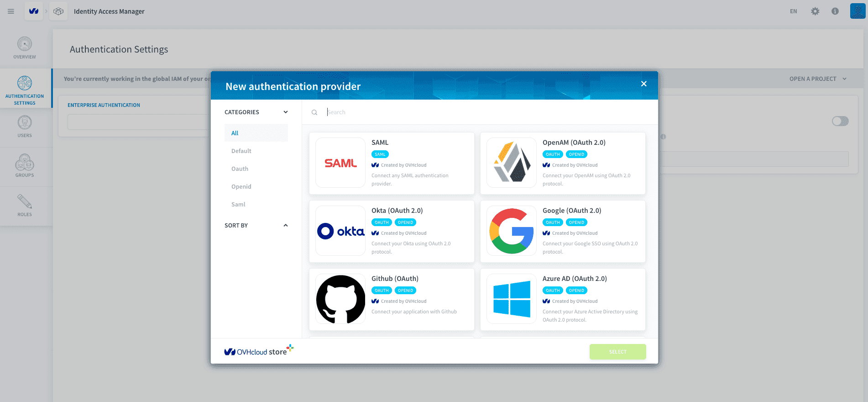Click 'Connect your application with Github' description
868x402 pixels.
414,312
